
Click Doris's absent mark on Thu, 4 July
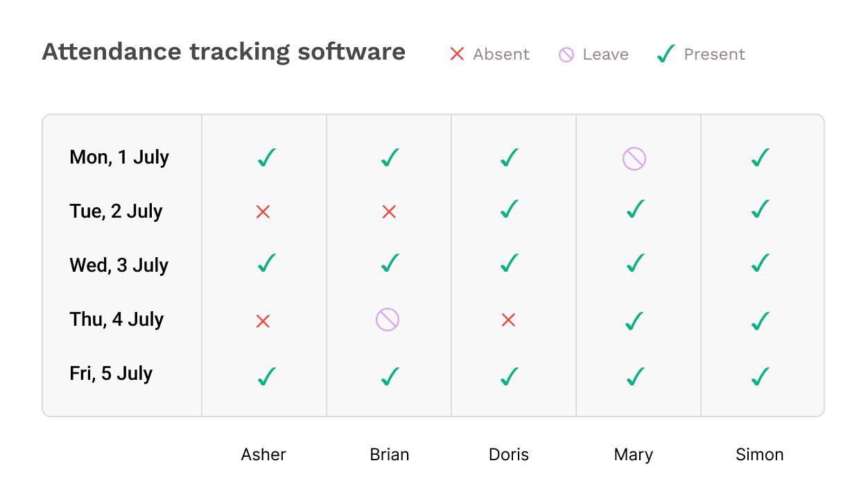click(x=508, y=320)
